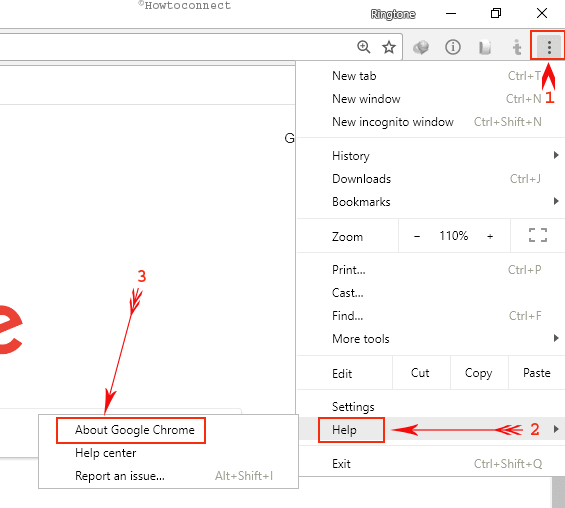Image resolution: width=565 pixels, height=508 pixels.
Task: Click the 110% zoom level value
Action: (453, 236)
